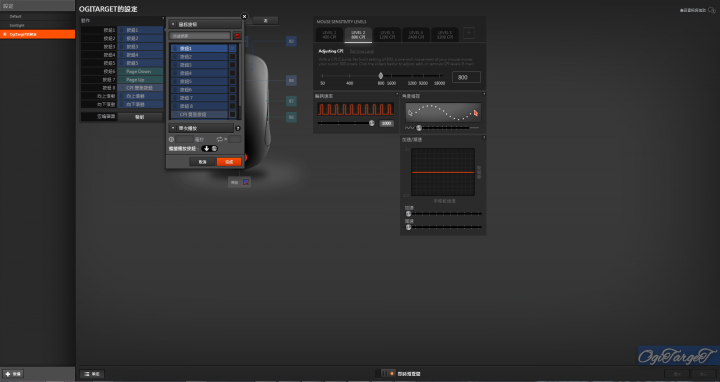Tick the checkbox for 按鈕5 in the dialog list

(232, 81)
